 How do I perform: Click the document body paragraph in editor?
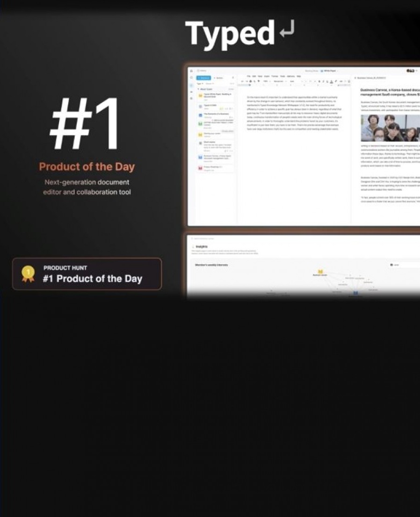pyautogui.click(x=294, y=113)
